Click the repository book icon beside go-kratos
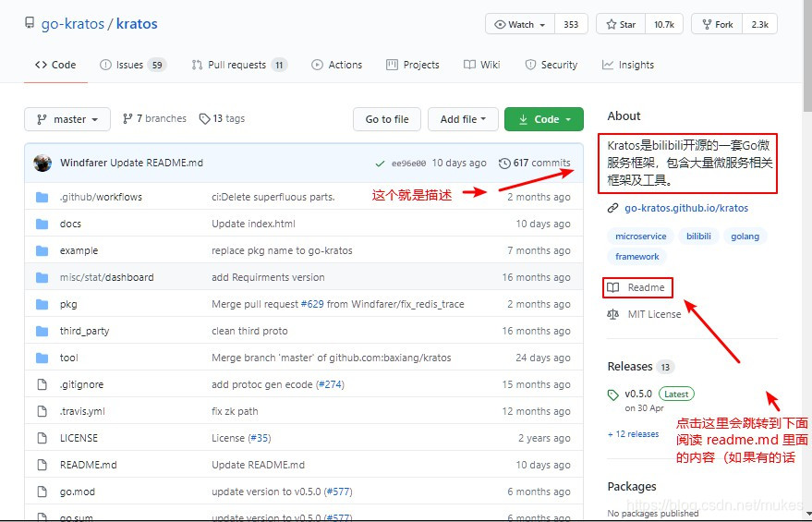 pos(30,23)
